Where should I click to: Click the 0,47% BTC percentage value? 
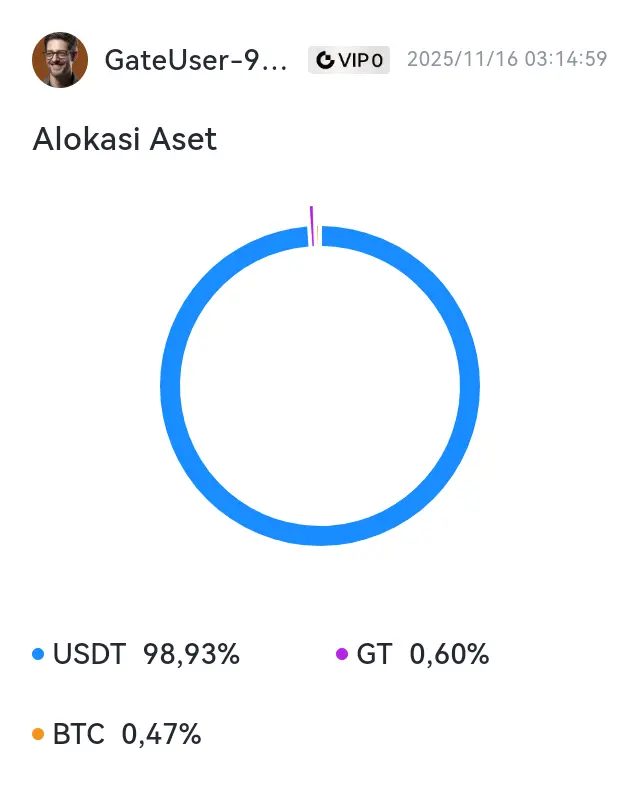pos(161,734)
